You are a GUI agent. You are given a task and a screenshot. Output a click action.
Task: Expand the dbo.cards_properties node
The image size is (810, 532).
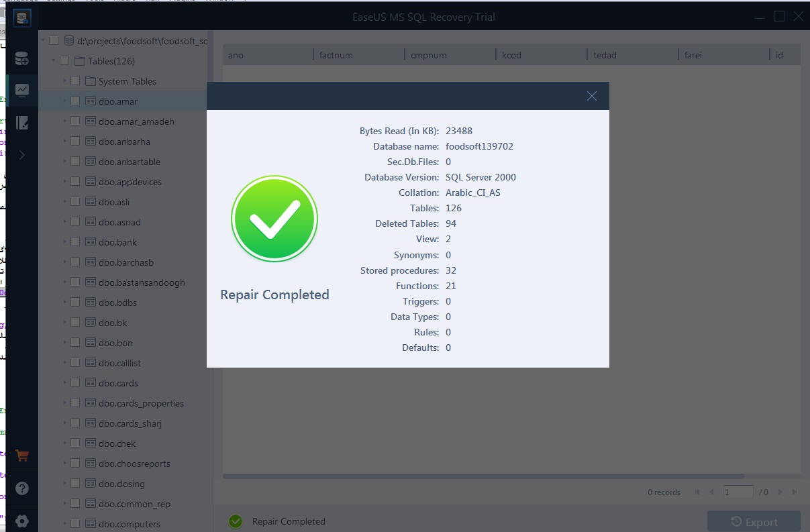(x=65, y=403)
